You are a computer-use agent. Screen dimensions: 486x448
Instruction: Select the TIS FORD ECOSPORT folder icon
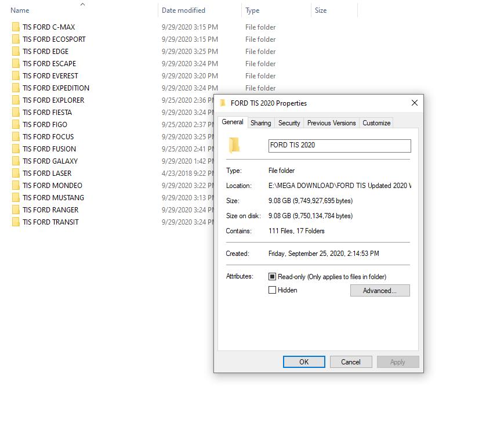16,39
